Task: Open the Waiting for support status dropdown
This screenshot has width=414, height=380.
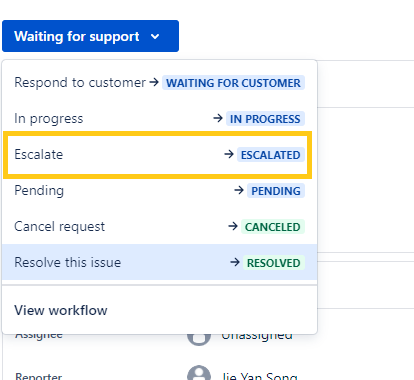Action: coord(90,36)
